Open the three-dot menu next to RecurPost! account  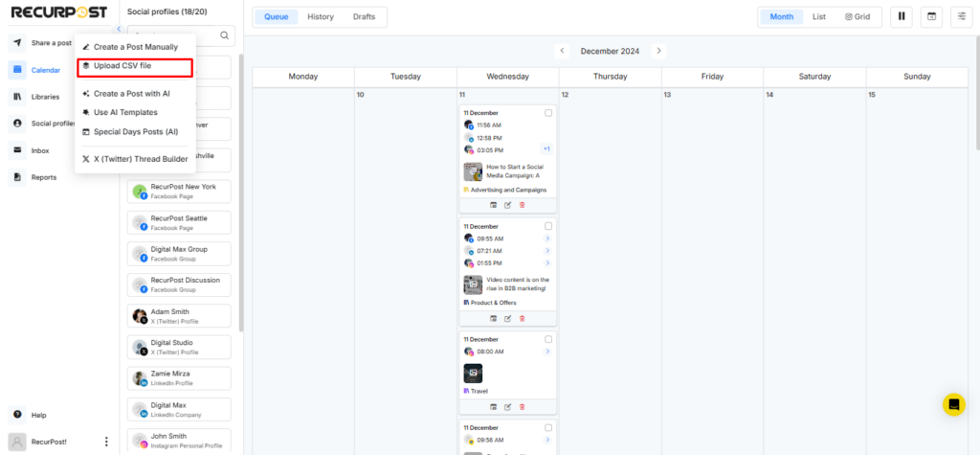(x=105, y=442)
